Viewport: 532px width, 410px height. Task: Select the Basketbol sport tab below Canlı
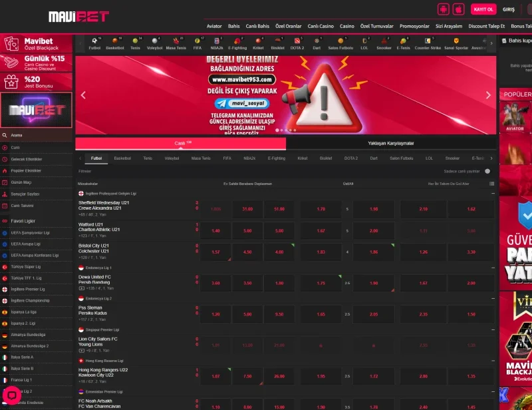pyautogui.click(x=122, y=158)
